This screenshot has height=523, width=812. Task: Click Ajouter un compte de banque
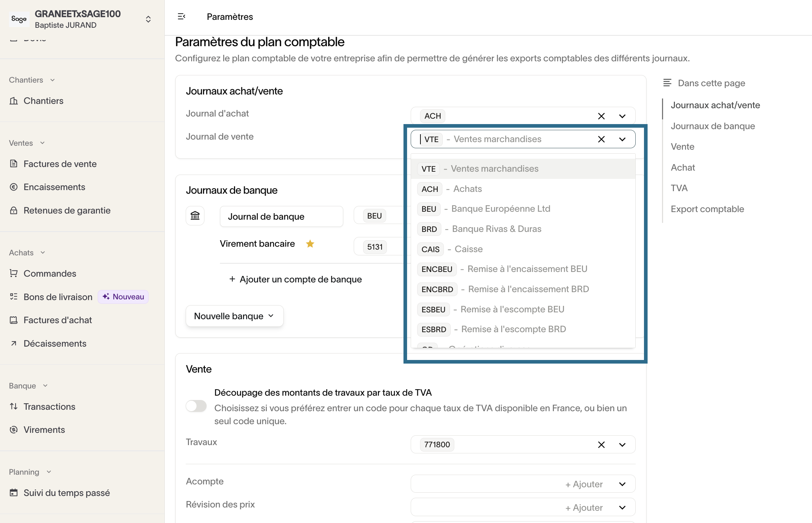(296, 279)
